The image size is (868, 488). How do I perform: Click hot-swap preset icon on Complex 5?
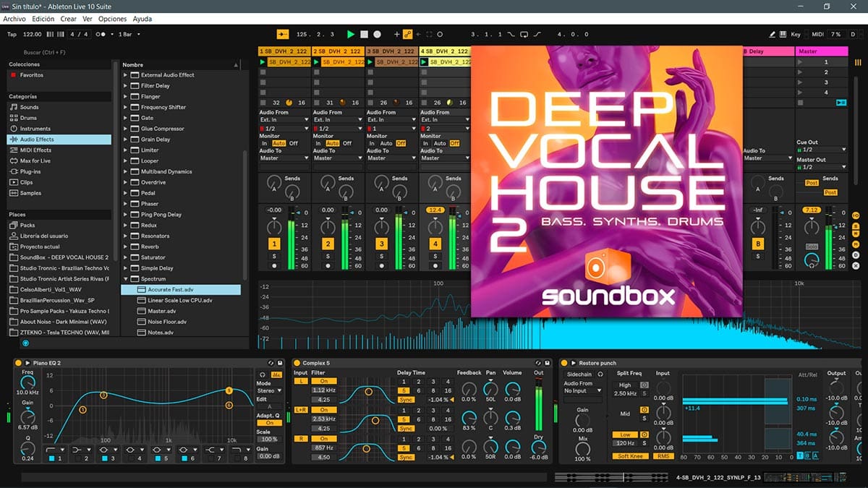click(x=538, y=362)
